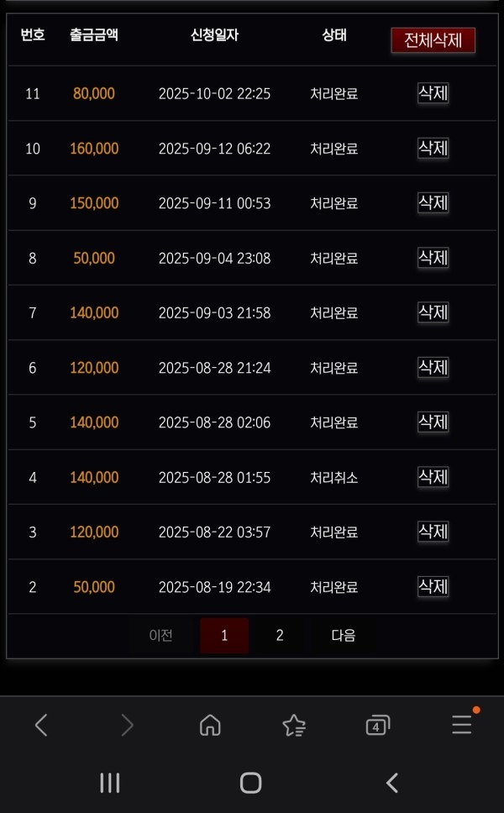Click the red 전체삭제 button
This screenshot has width=504, height=813.
pyautogui.click(x=433, y=40)
